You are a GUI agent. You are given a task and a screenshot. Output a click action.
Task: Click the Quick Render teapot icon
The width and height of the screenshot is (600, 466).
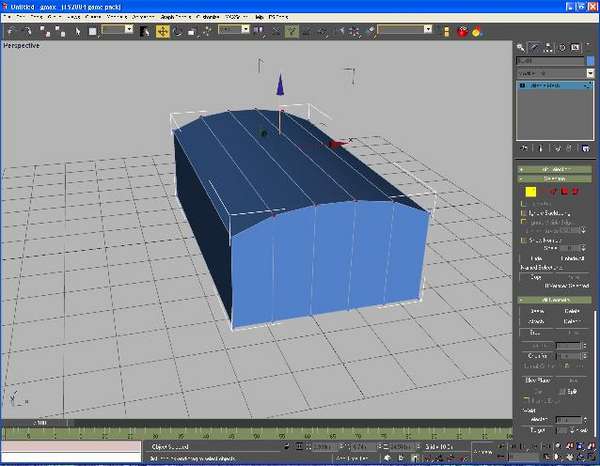tap(463, 31)
